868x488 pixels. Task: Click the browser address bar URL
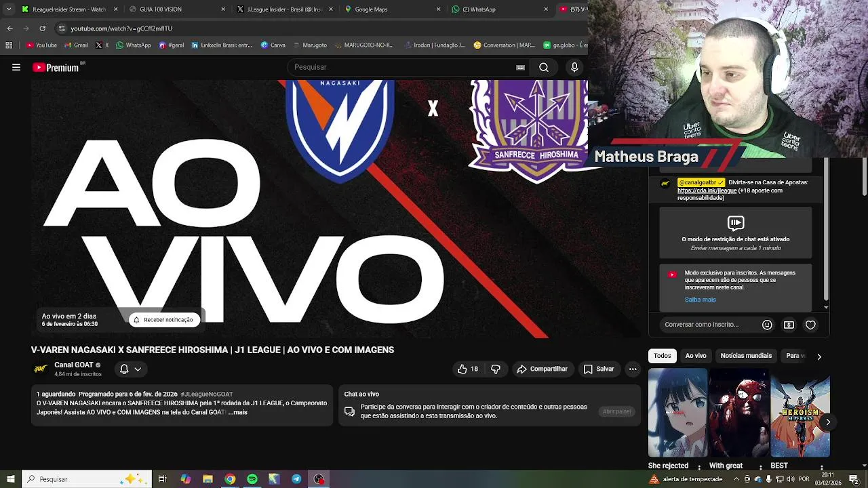coord(121,28)
